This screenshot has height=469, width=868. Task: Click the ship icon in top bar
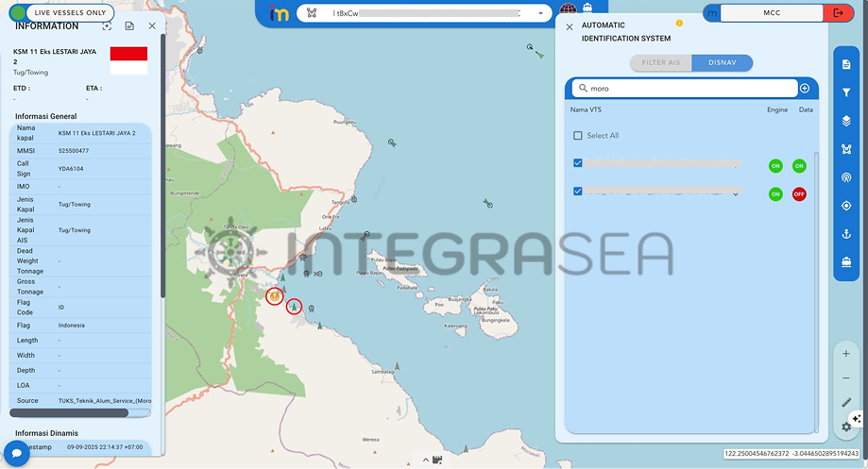pyautogui.click(x=587, y=8)
